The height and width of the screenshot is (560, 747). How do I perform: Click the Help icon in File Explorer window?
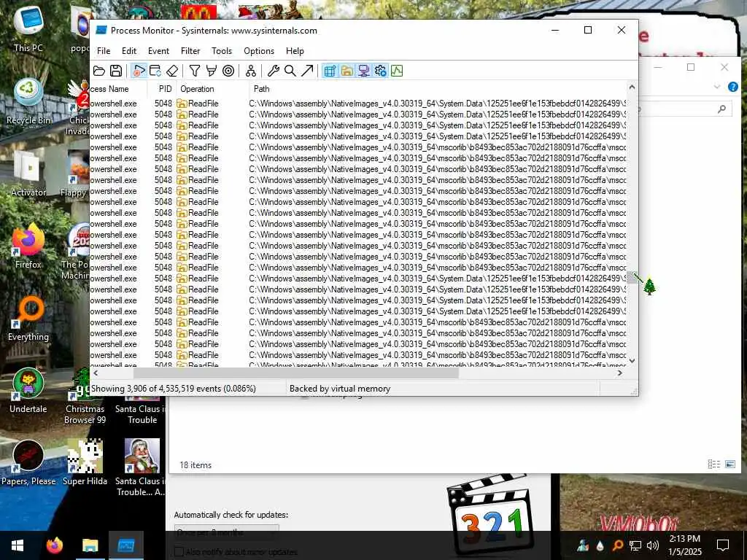pos(732,87)
